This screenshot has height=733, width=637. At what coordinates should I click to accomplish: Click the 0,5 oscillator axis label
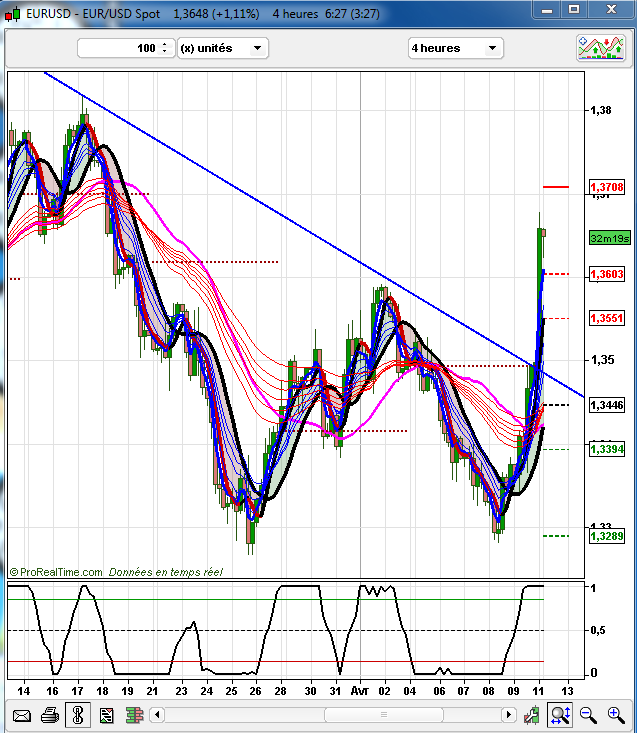tap(598, 631)
